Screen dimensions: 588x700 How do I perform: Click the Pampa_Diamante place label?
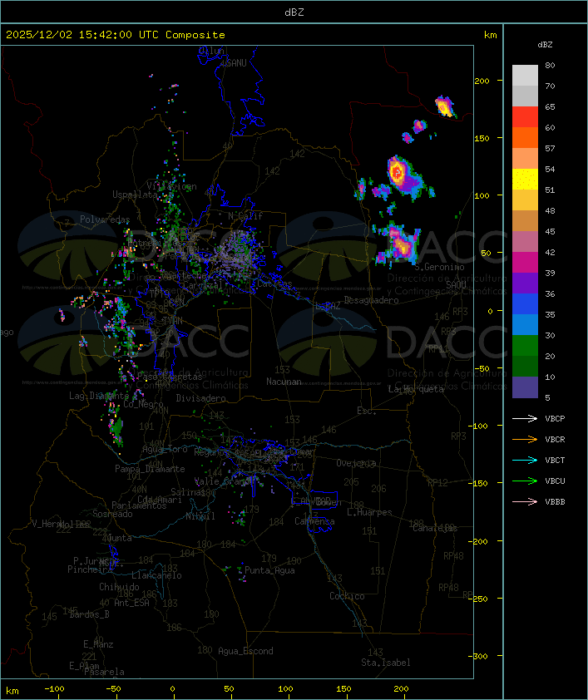tap(150, 469)
